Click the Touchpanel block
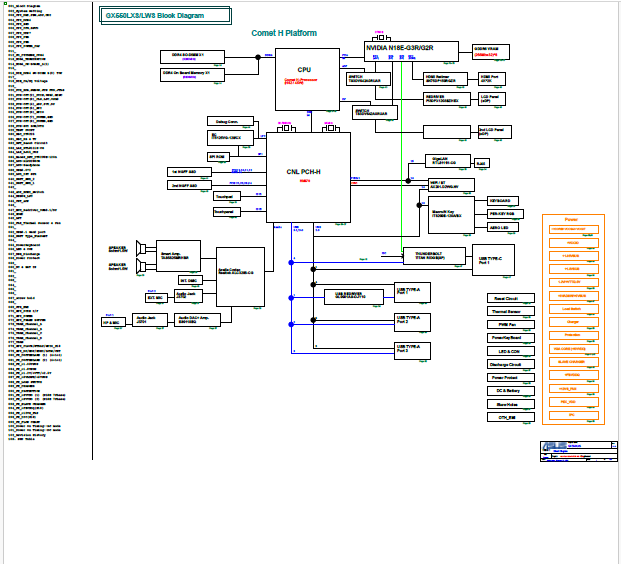 [227, 212]
